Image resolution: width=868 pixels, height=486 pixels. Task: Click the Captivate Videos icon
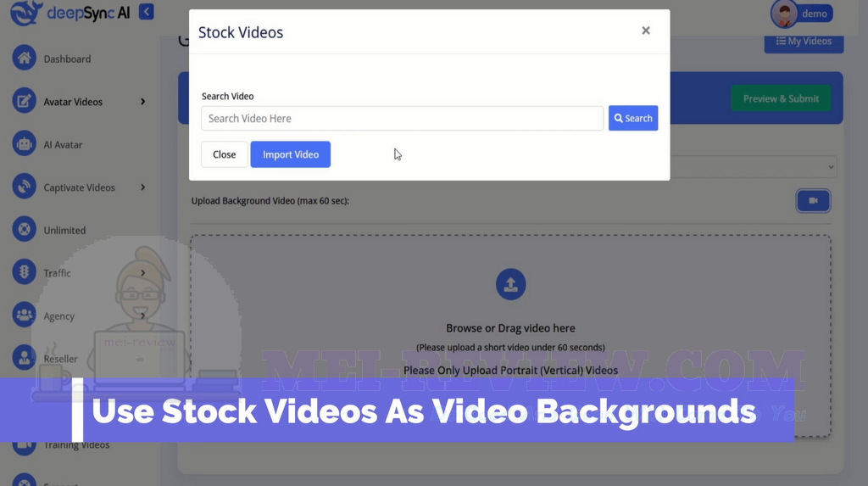click(24, 187)
